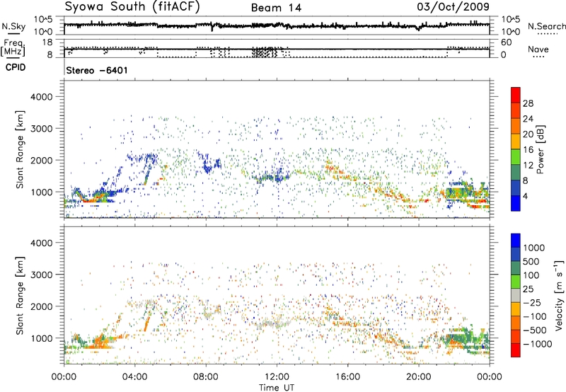
Task: Click the 4000 km tick of the Power panel
Action: coord(41,97)
